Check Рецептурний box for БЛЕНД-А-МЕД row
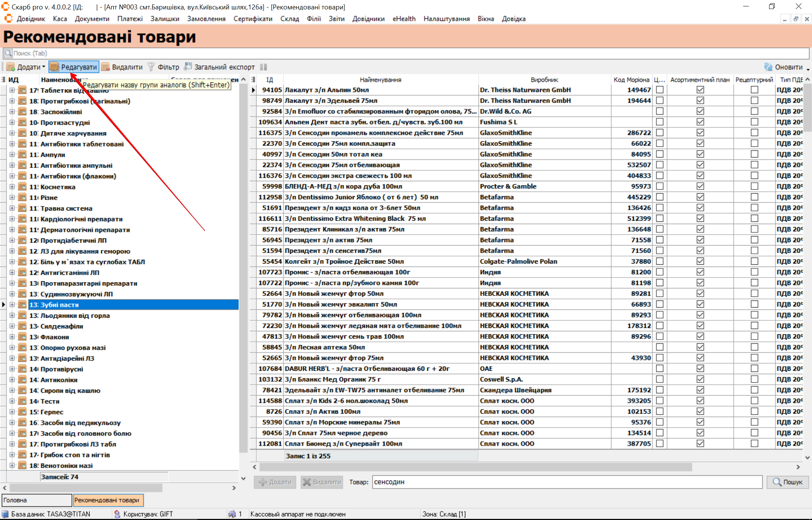The image size is (812, 520). coord(754,186)
